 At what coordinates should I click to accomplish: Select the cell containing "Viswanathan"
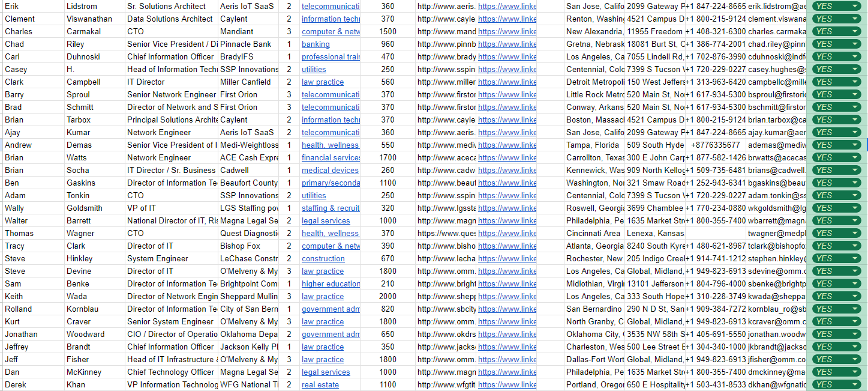[95, 19]
